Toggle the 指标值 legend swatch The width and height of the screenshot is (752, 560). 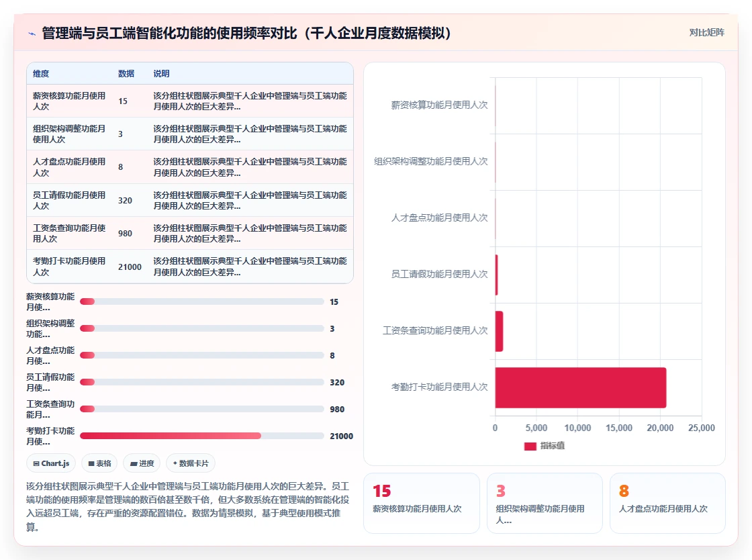click(530, 447)
